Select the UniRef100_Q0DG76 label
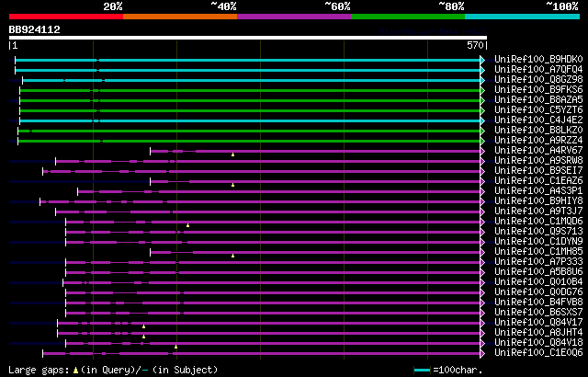Image resolution: width=588 pixels, height=377 pixels. tap(538, 292)
